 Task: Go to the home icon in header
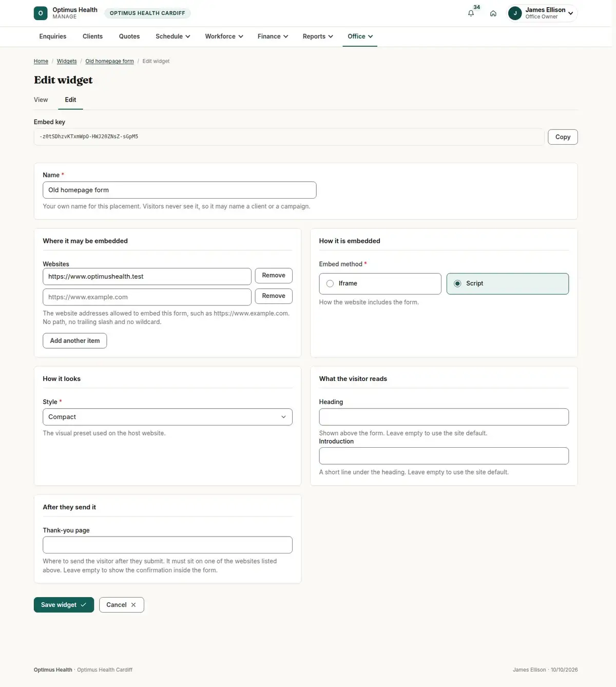click(x=493, y=13)
